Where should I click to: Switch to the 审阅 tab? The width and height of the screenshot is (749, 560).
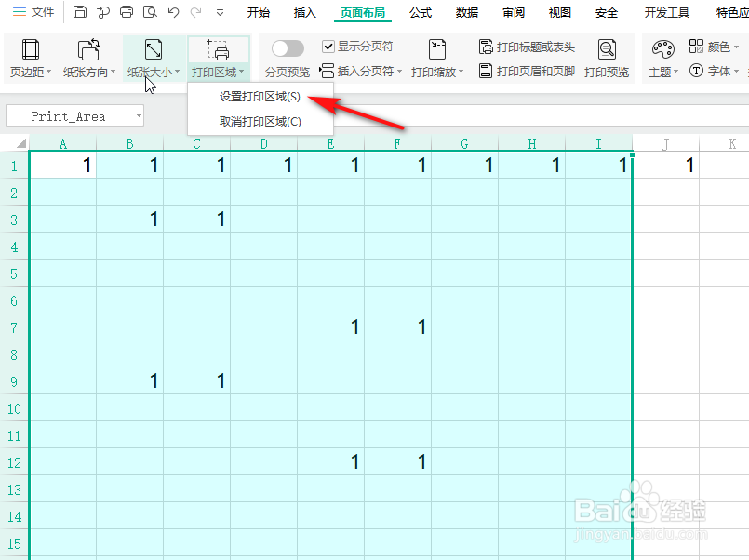click(x=514, y=12)
